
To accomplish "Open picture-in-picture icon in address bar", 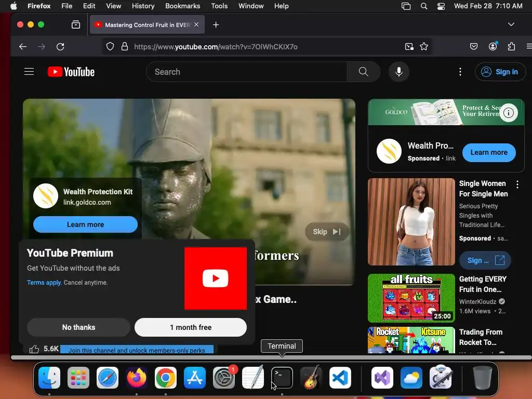I will (409, 46).
